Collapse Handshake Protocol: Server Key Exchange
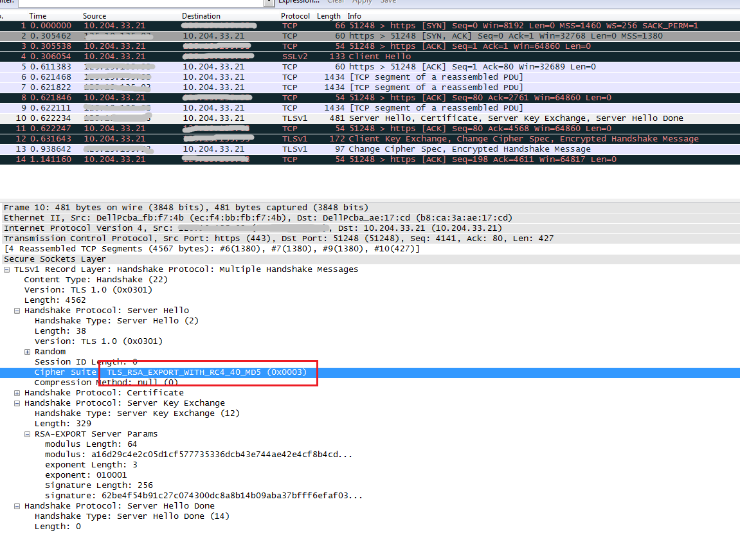The width and height of the screenshot is (740, 560). 17,402
